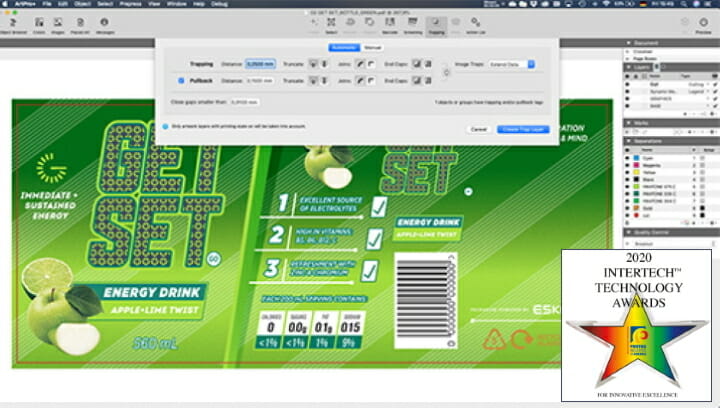Screen dimensions: 720x408
Task: Toggle the Preview icon at toolbar right
Action: 703,22
